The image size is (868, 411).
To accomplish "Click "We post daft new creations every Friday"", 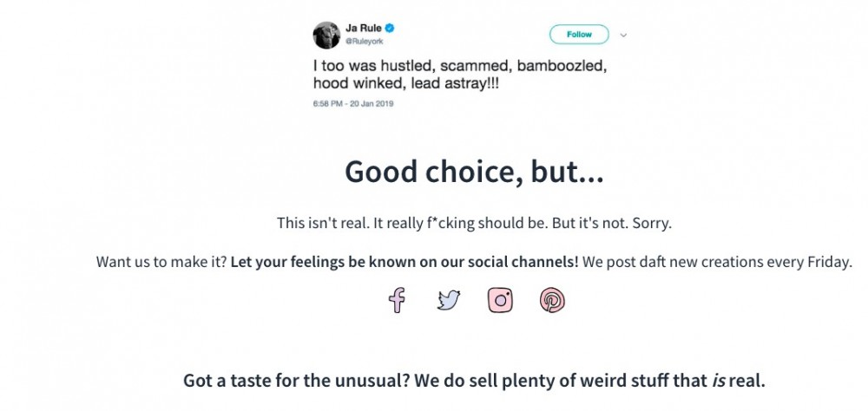I will pos(718,262).
